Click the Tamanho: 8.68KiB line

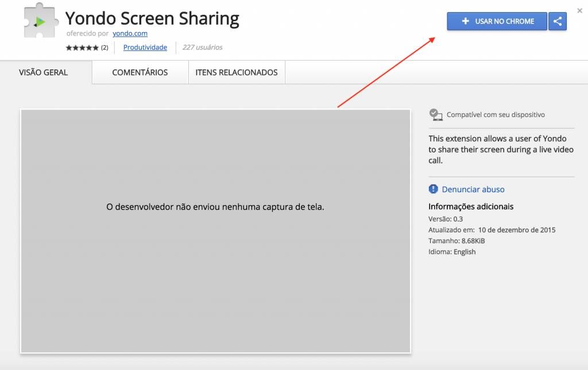click(x=457, y=240)
